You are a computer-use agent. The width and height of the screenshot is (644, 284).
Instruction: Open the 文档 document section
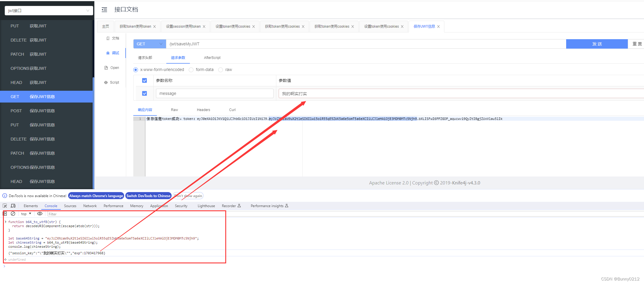113,38
